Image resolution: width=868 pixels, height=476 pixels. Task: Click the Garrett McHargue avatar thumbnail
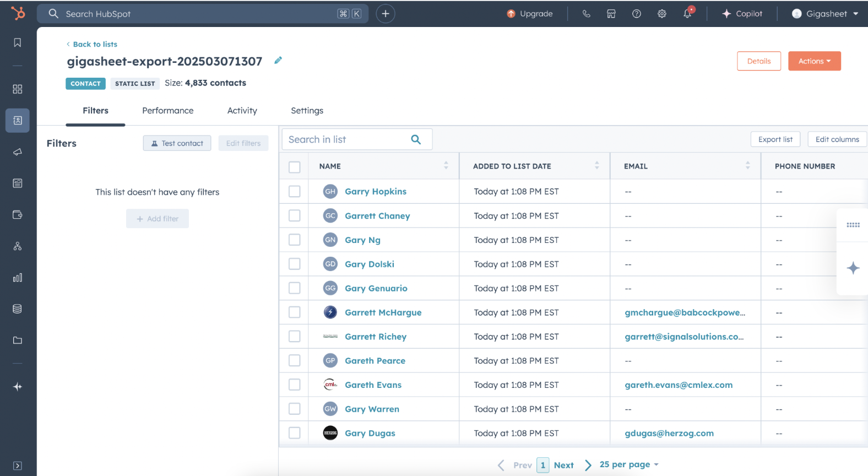(x=330, y=312)
